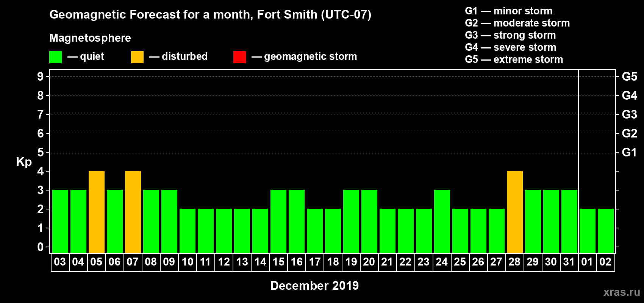This screenshot has height=303, width=644.
Task: Click date label 28 on the axis
Action: point(514,262)
